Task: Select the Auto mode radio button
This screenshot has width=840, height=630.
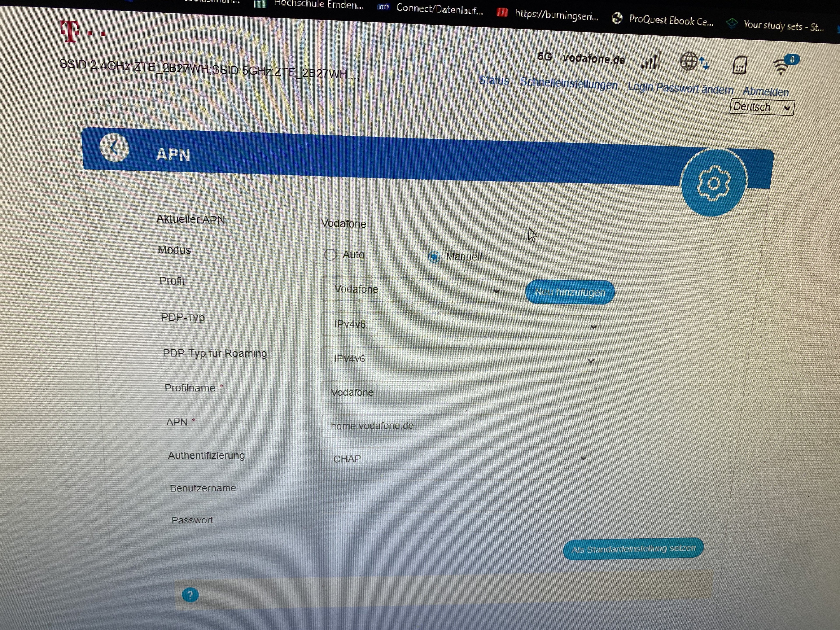Action: [x=330, y=254]
